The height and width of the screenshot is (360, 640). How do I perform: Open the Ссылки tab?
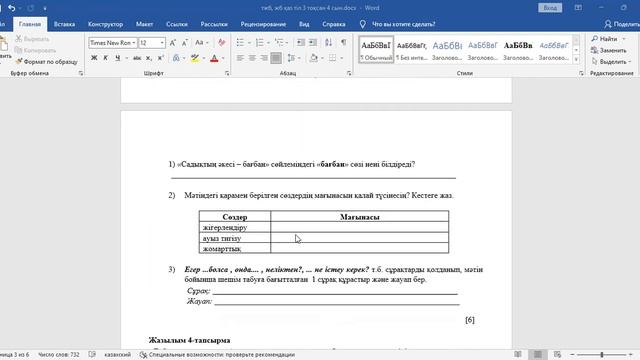(x=177, y=24)
